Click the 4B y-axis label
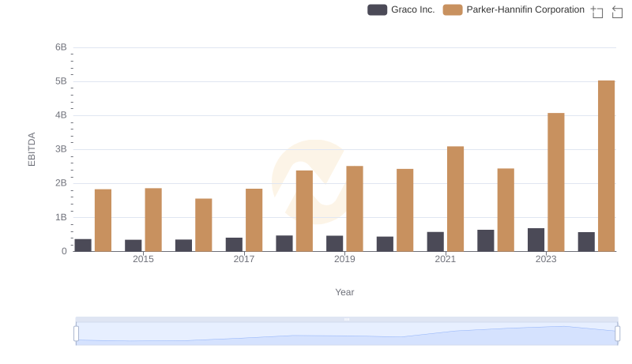632x364 pixels. coord(61,115)
